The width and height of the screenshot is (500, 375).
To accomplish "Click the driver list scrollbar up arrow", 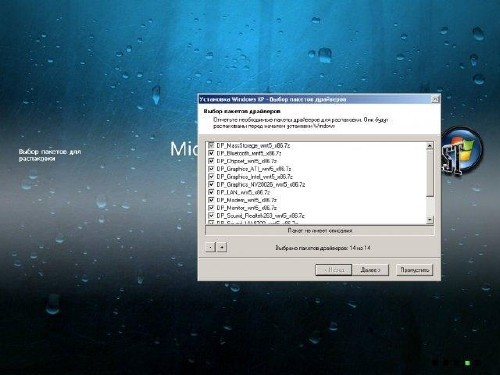I will point(430,146).
